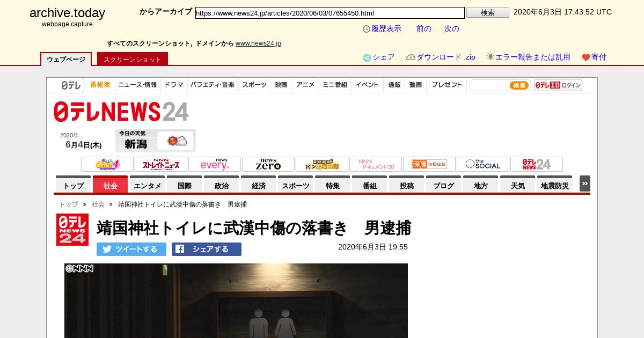Select the トップ category tab
Screen dimensions: 644x338
(74, 185)
